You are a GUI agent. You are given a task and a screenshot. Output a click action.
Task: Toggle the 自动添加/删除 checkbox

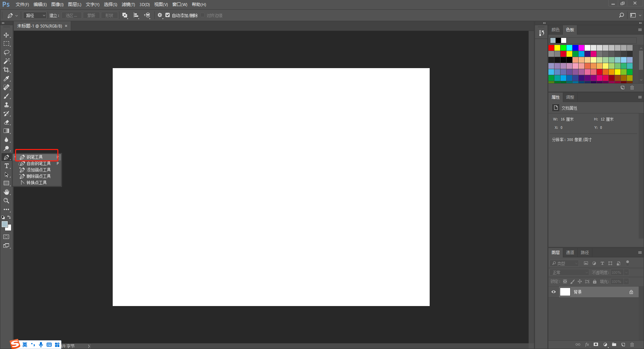pos(168,15)
